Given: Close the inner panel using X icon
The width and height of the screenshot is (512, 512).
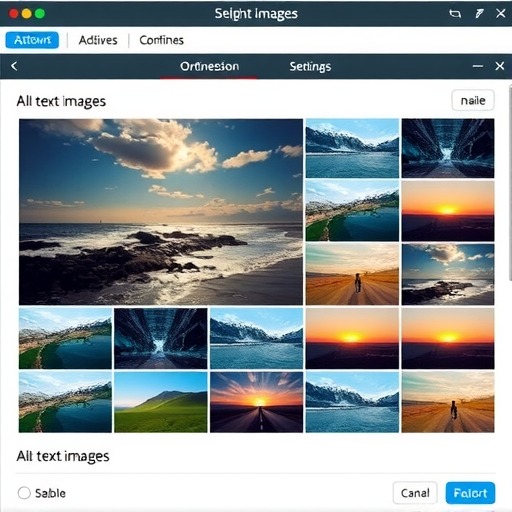Looking at the screenshot, I should (x=500, y=66).
